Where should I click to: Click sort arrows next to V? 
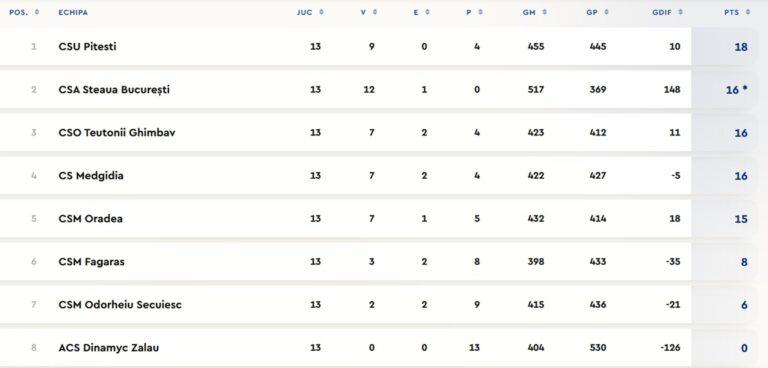point(375,12)
